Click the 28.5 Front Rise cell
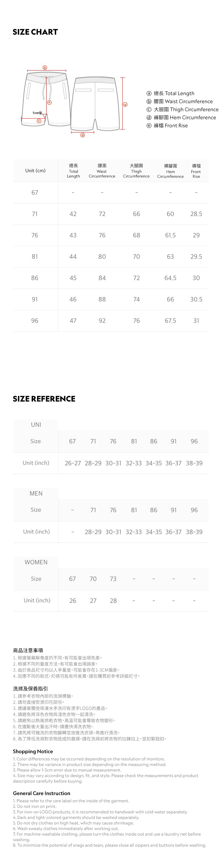The width and height of the screenshot is (222, 868). pyautogui.click(x=196, y=214)
